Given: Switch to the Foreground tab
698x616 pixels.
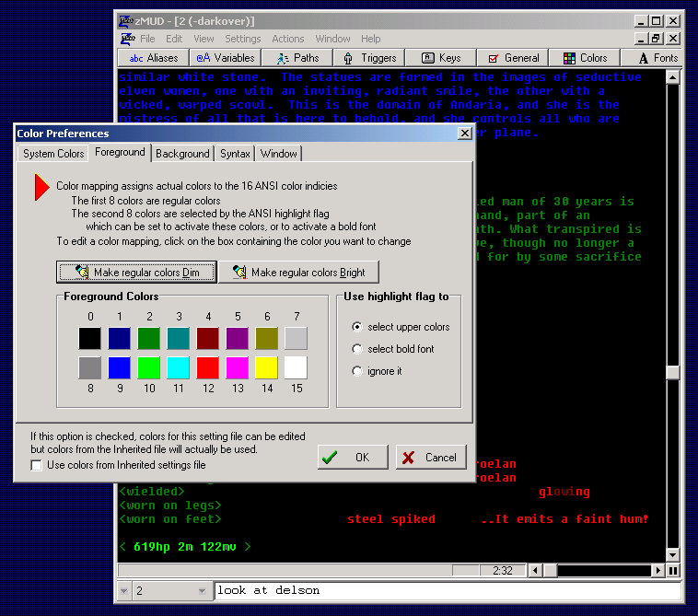Looking at the screenshot, I should (x=120, y=152).
